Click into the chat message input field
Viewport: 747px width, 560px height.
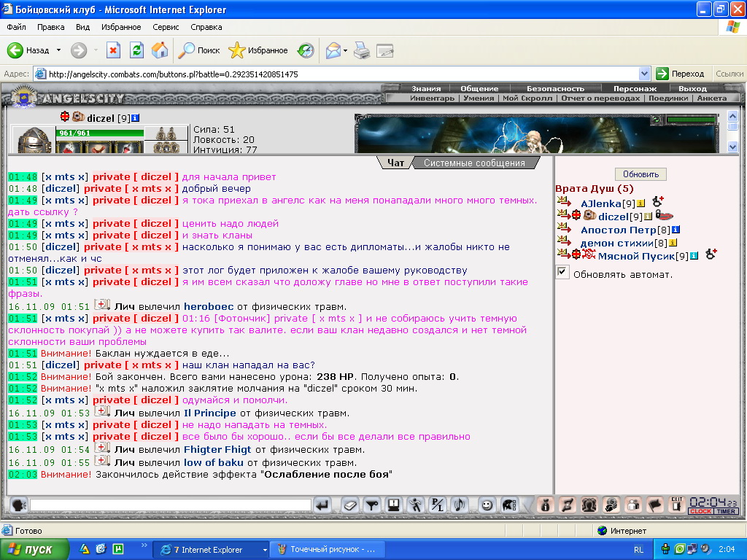[x=171, y=505]
